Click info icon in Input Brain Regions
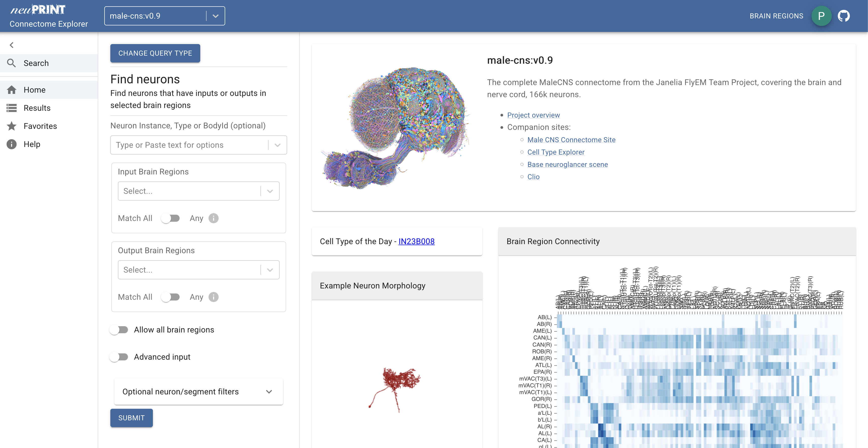 [x=213, y=218]
